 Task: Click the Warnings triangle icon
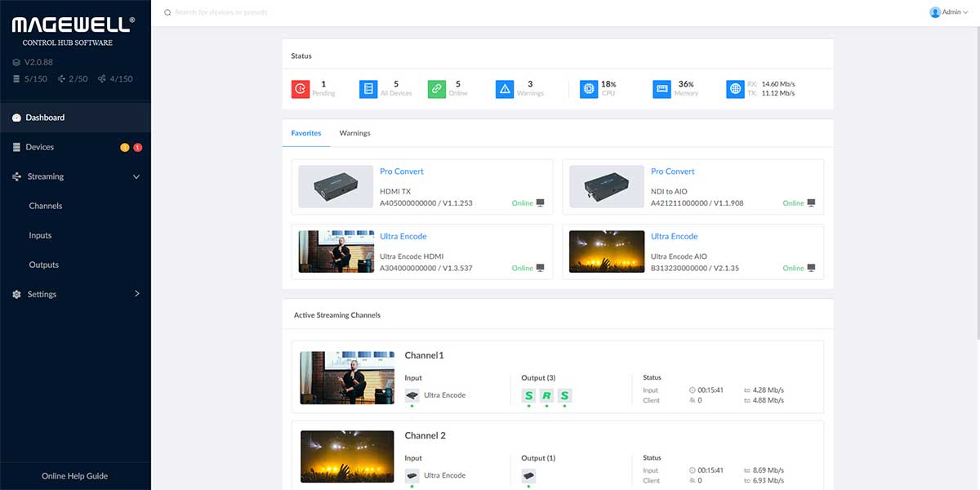coord(505,88)
